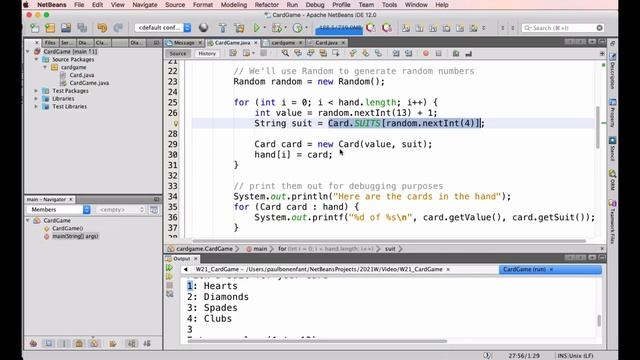Click the Undo toolbar icon

[102, 28]
